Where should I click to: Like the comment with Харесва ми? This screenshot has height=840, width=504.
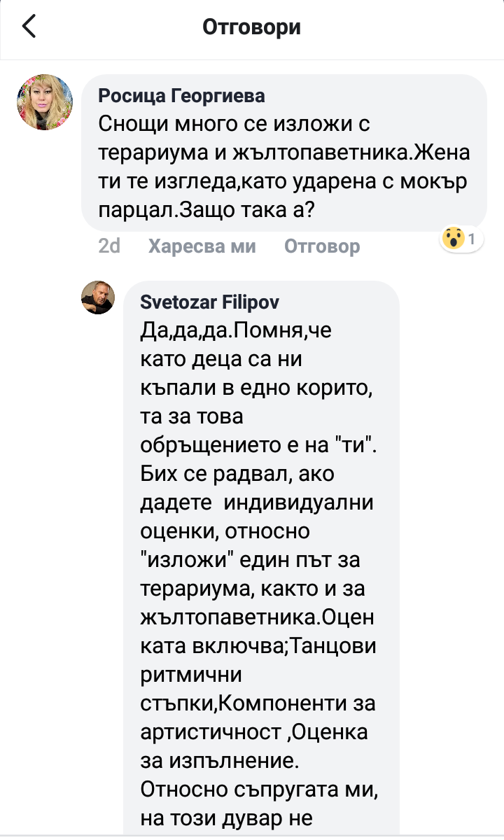tap(202, 246)
